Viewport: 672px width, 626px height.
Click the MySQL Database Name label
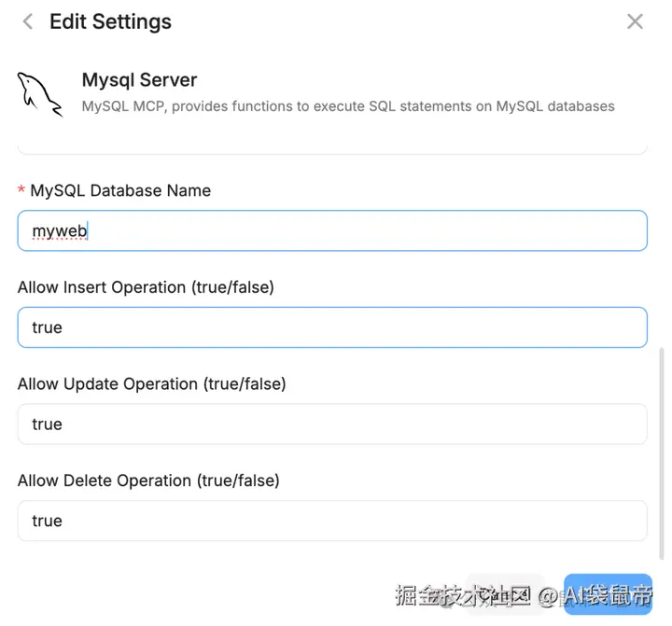click(120, 190)
